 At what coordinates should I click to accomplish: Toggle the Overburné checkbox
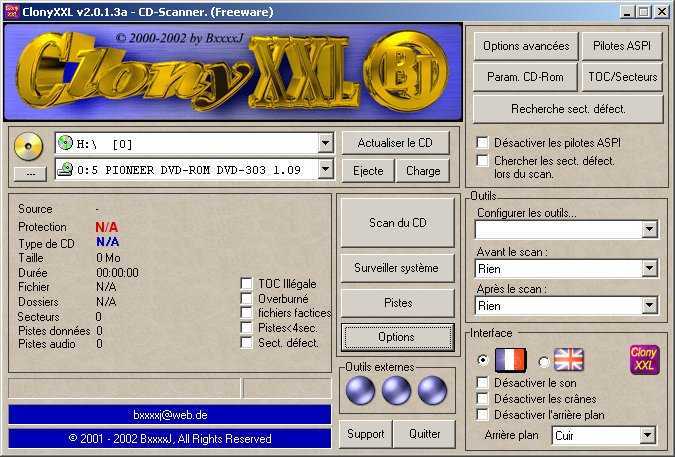(246, 298)
